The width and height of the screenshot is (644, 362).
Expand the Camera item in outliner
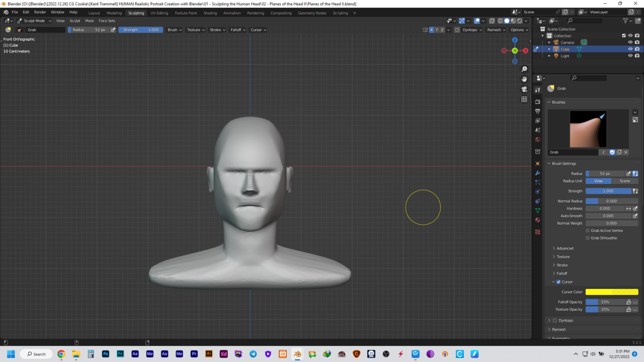549,42
